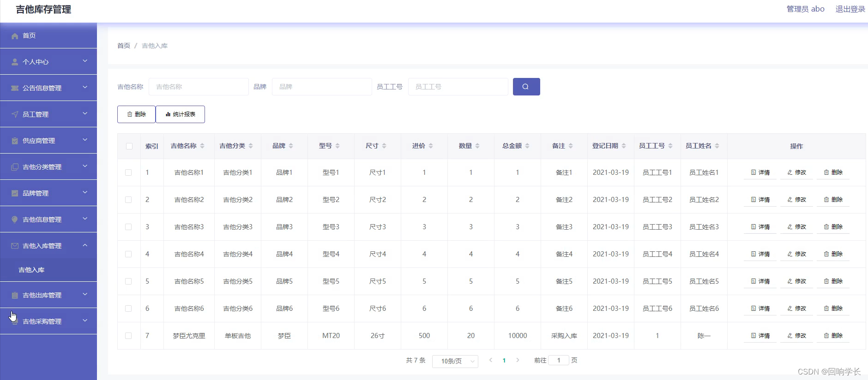Open the 首页 sidebar menu item
This screenshot has height=380, width=868.
coord(29,36)
